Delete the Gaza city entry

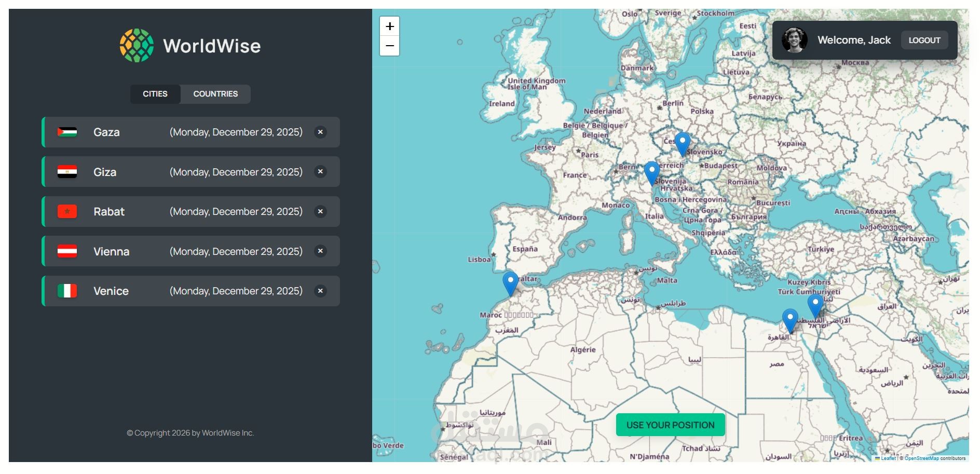pos(320,132)
